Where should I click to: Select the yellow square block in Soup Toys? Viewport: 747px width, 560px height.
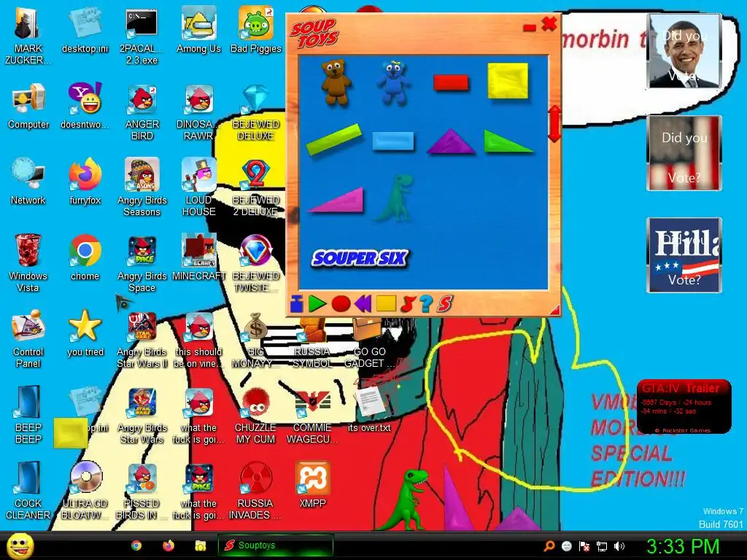tap(508, 81)
